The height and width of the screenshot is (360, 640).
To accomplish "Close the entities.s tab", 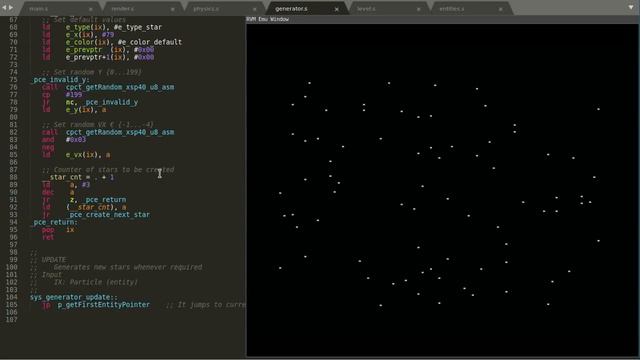I will pos(501,9).
